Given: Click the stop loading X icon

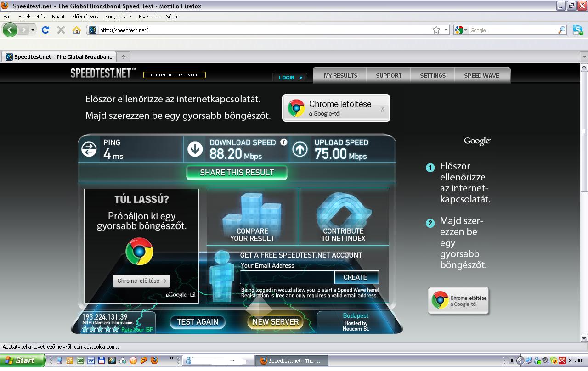Looking at the screenshot, I should pyautogui.click(x=61, y=30).
